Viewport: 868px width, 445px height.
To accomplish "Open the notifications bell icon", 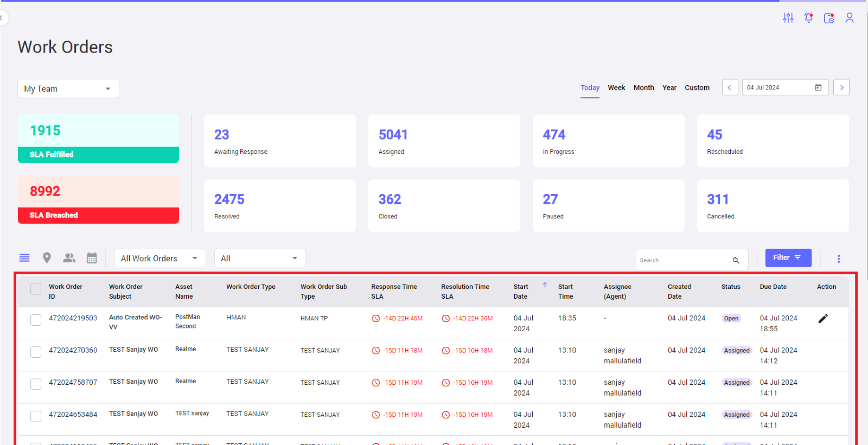I will (x=809, y=18).
